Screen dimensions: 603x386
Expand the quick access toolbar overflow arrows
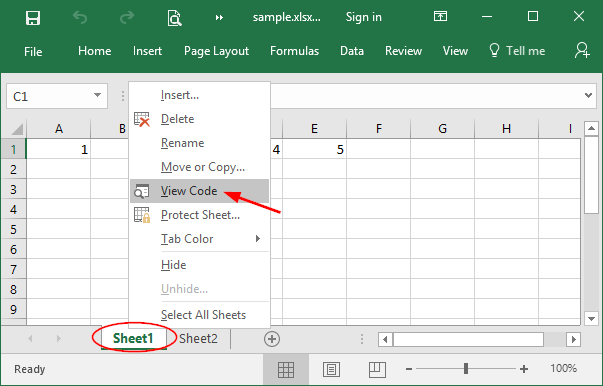(x=219, y=18)
